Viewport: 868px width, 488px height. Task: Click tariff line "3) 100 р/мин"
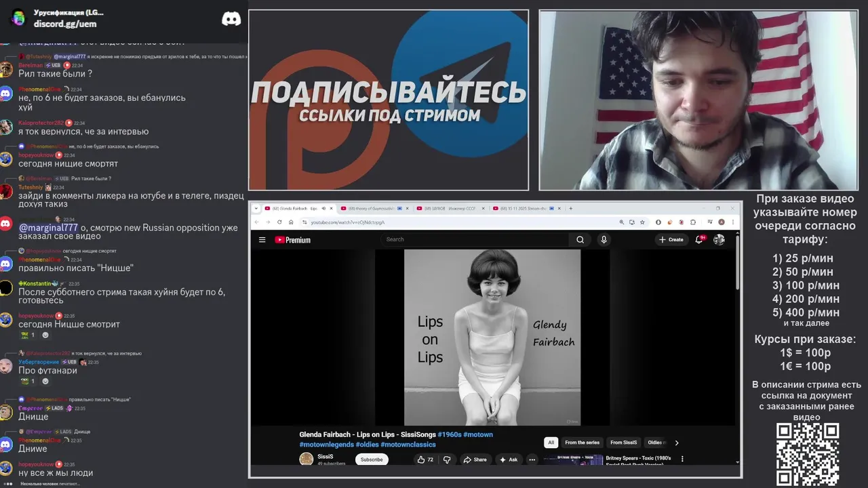[806, 285]
